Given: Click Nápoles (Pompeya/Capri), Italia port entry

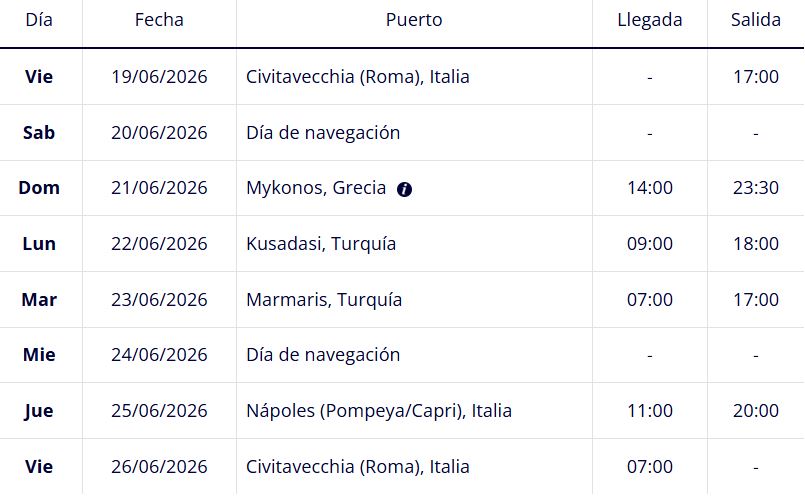Looking at the screenshot, I should tap(378, 411).
